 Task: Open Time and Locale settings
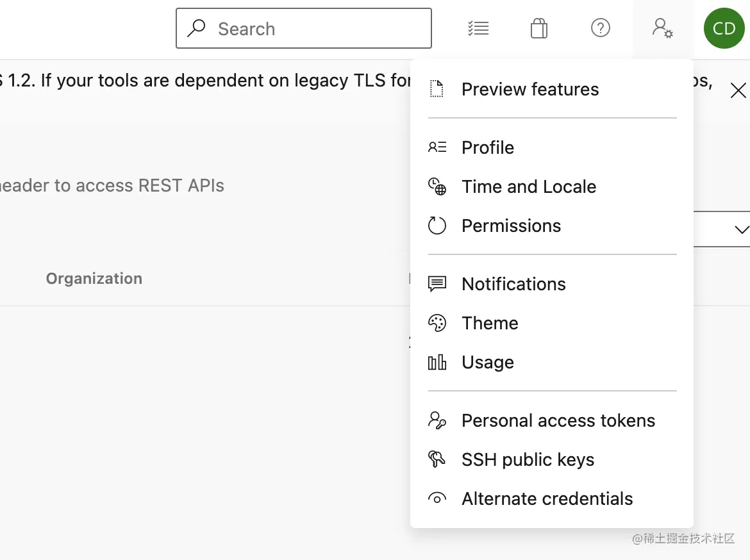[529, 186]
